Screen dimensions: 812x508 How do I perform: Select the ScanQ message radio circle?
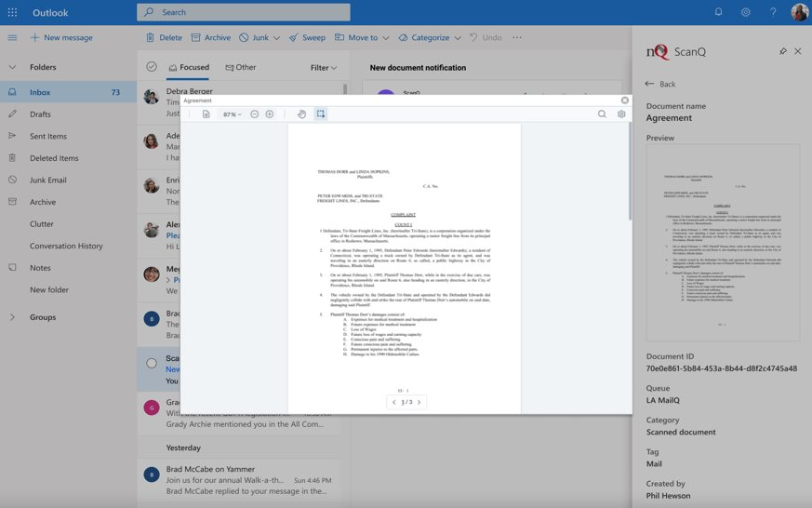point(152,364)
